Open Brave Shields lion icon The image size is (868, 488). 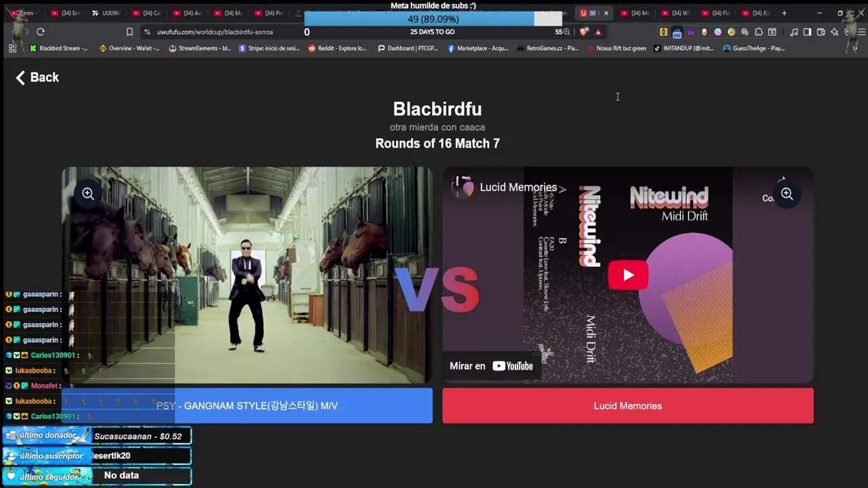pyautogui.click(x=584, y=32)
